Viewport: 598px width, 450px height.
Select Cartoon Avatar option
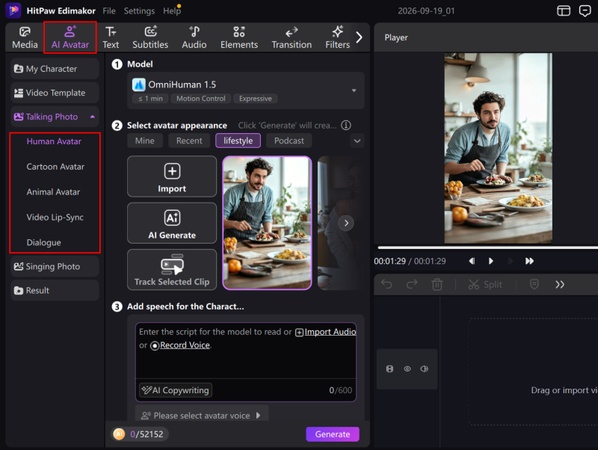click(55, 167)
